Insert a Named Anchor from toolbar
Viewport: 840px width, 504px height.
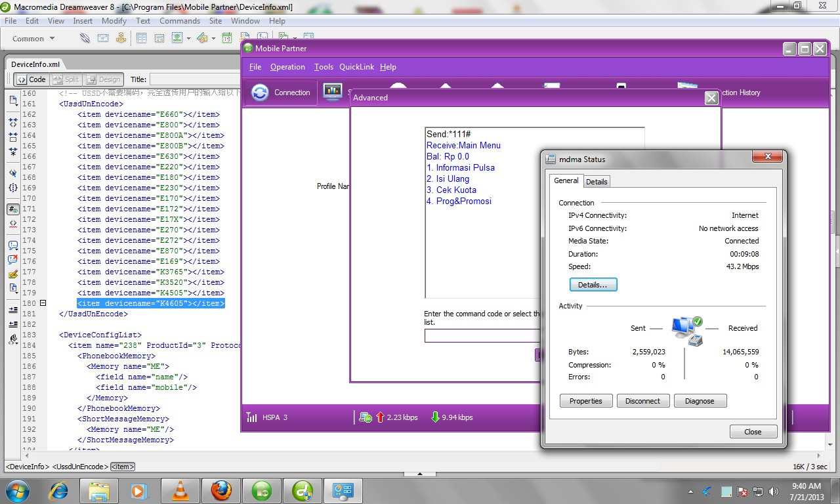tap(121, 38)
